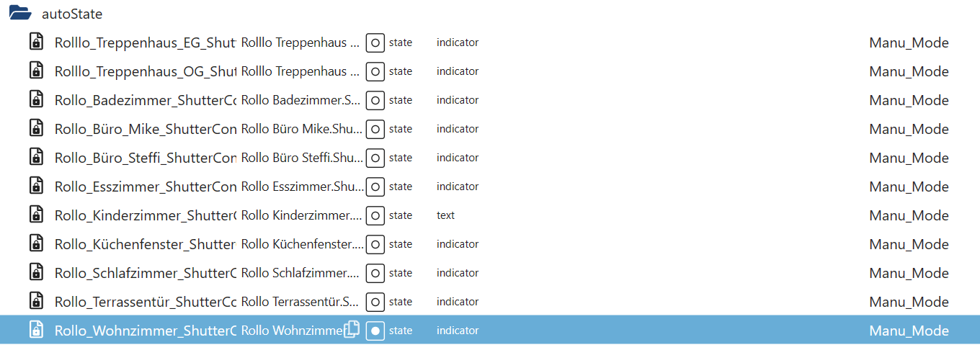Click state type icon in Rollo_Büro_Mike row
The image size is (980, 350).
point(375,129)
